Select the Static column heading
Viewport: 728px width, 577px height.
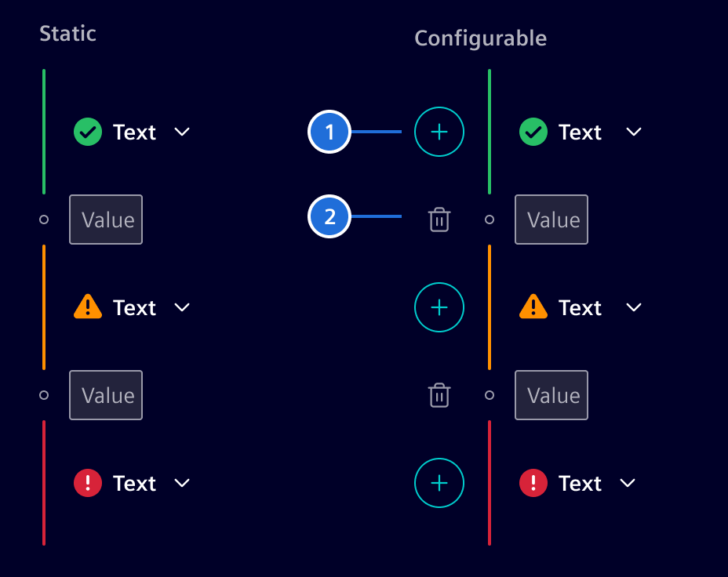click(x=67, y=34)
